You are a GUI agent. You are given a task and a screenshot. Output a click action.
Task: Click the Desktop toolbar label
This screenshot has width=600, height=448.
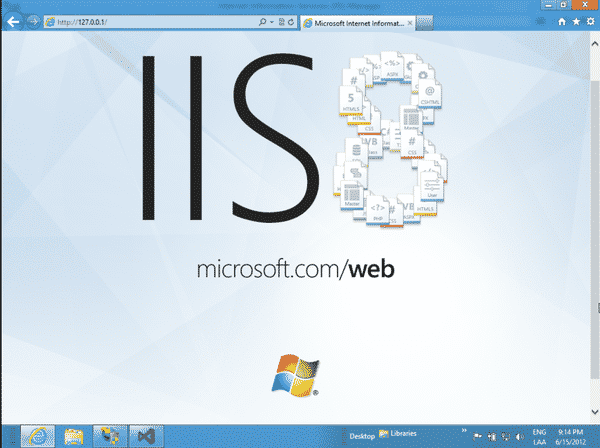tap(362, 436)
